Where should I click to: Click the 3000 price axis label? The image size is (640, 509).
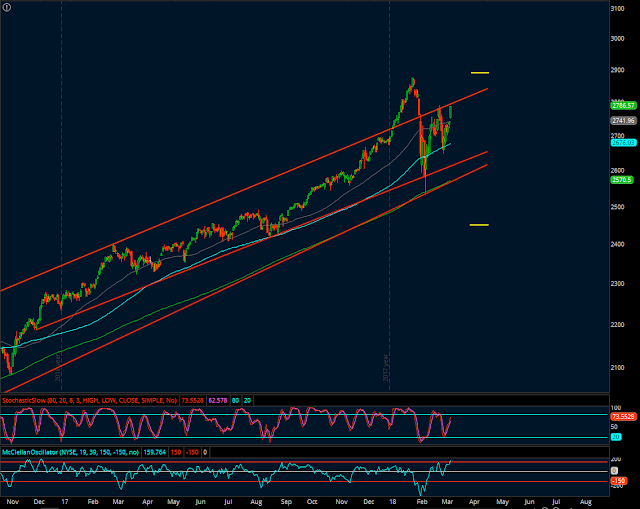tap(617, 38)
